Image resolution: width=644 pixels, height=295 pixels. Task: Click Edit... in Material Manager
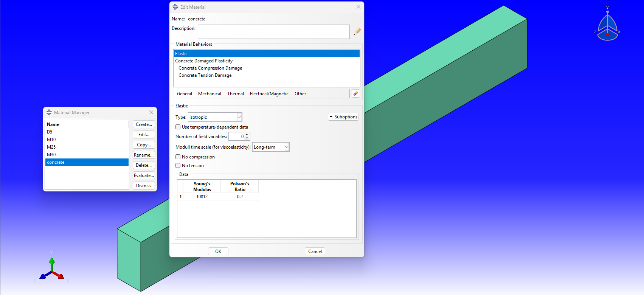point(144,135)
